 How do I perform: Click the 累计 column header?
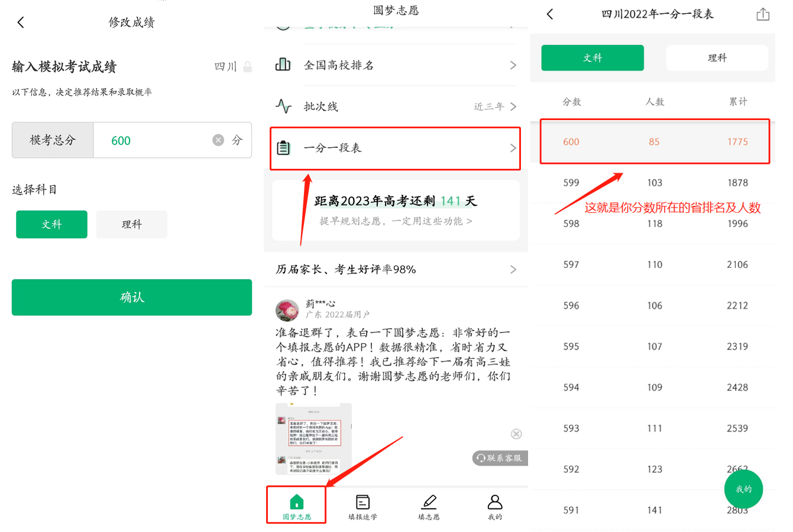737,102
